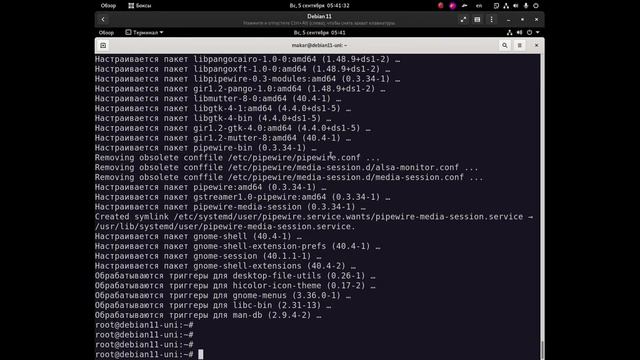Close the terminal window

click(536, 45)
